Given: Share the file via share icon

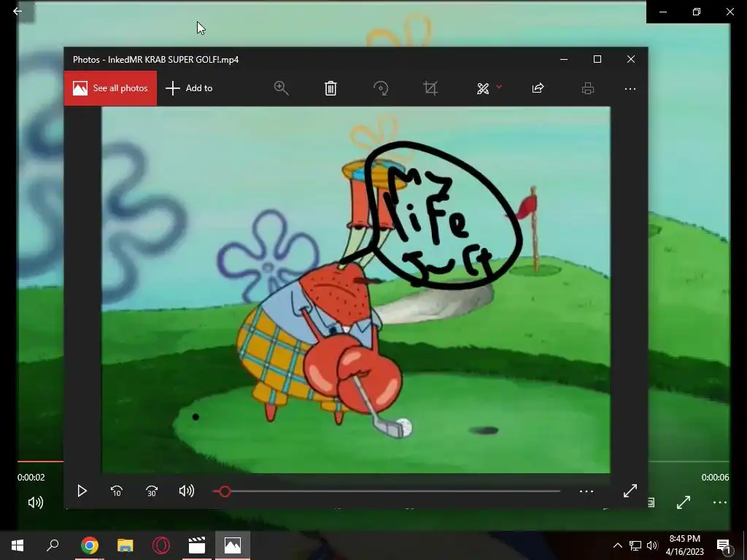Looking at the screenshot, I should [538, 88].
